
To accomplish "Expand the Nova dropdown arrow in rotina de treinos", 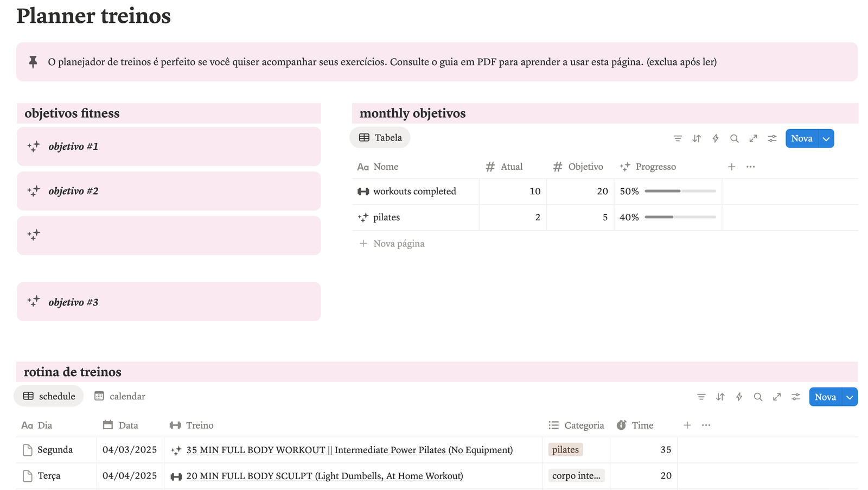I will [x=850, y=397].
